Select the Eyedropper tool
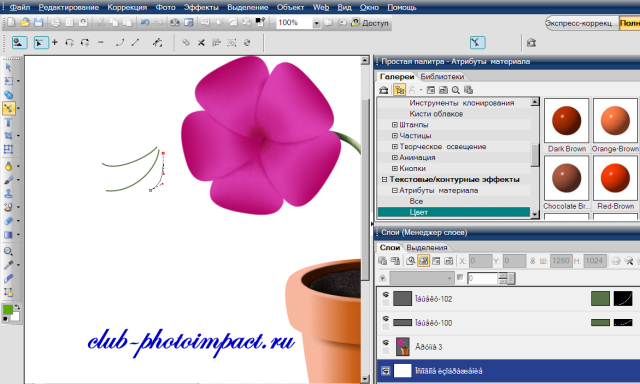The height and width of the screenshot is (384, 640). click(8, 265)
